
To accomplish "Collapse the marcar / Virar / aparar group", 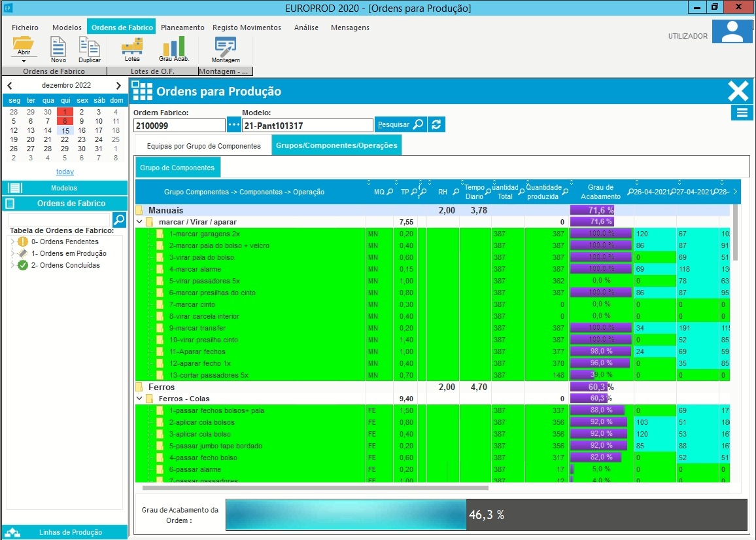I will (139, 222).
